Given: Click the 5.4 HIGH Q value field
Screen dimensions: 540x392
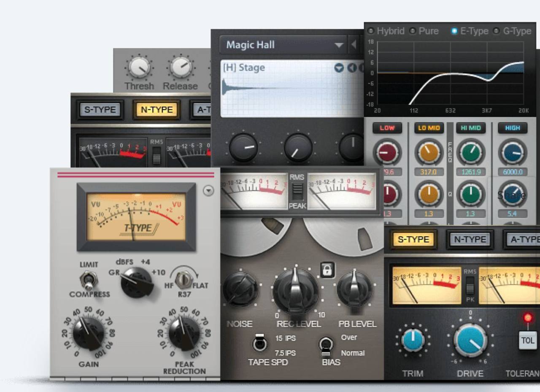Looking at the screenshot, I should pyautogui.click(x=512, y=214).
